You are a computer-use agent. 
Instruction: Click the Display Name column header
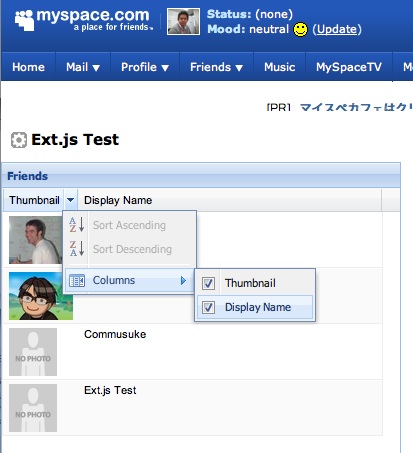click(118, 200)
